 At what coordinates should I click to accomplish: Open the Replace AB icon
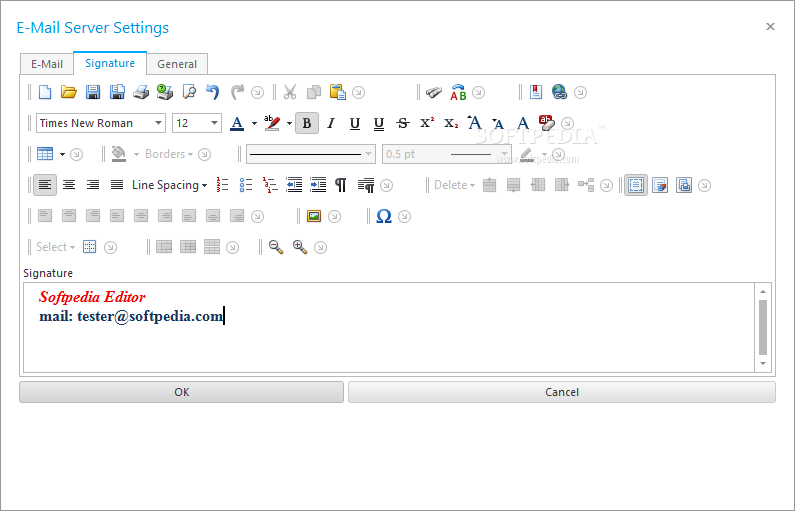point(458,92)
